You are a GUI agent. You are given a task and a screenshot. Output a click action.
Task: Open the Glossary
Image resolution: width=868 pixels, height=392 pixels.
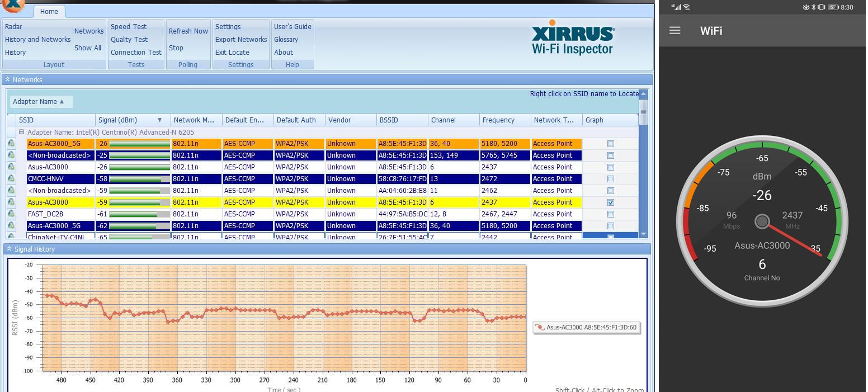click(286, 40)
